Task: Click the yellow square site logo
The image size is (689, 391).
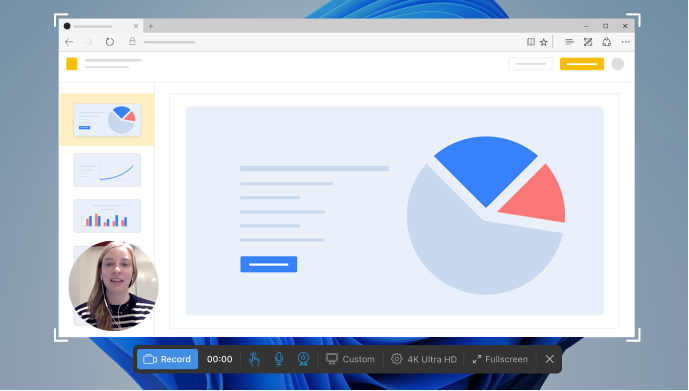Action: coord(72,64)
